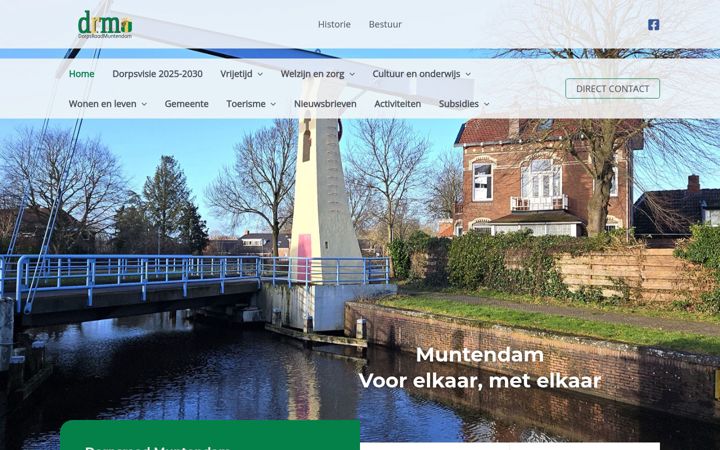Click the Dorpsraad Muntendam logo
The height and width of the screenshot is (450, 720).
click(x=105, y=24)
